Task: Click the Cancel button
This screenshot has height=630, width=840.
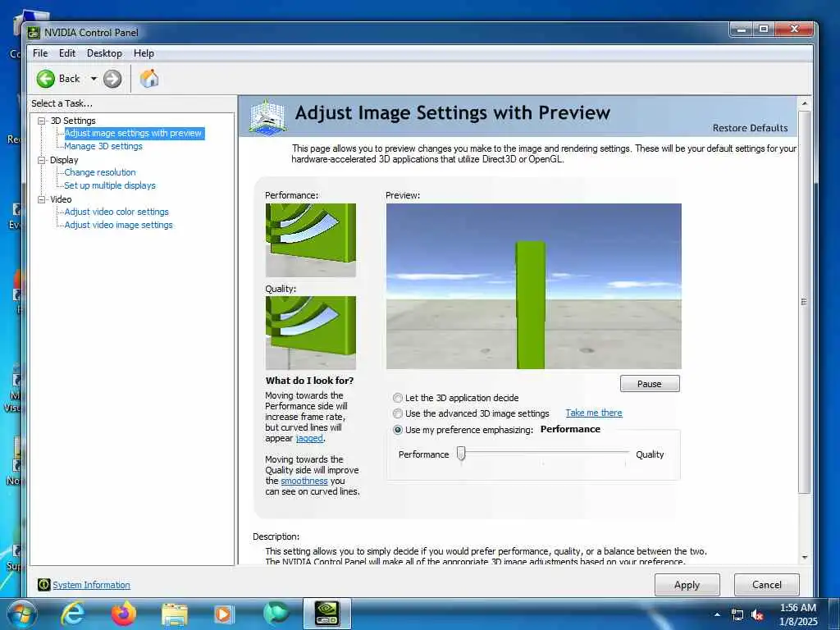Action: pos(767,584)
